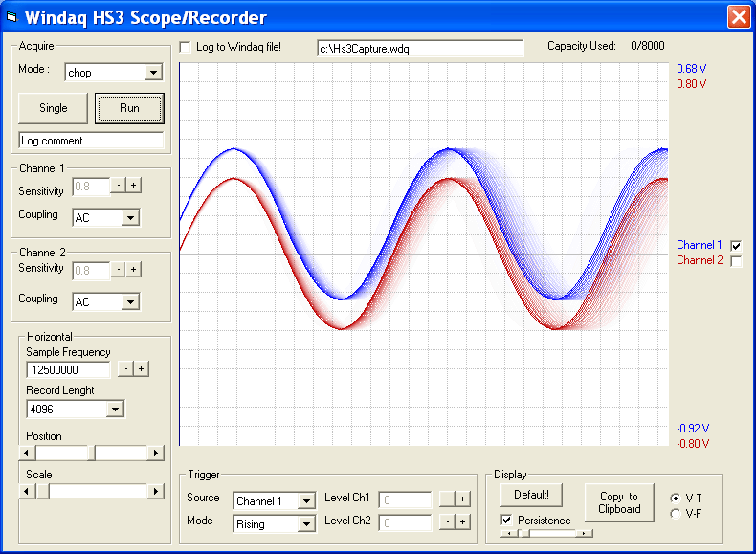
Task: Click the Sample Frequency field showing 12500000
Action: (x=68, y=370)
